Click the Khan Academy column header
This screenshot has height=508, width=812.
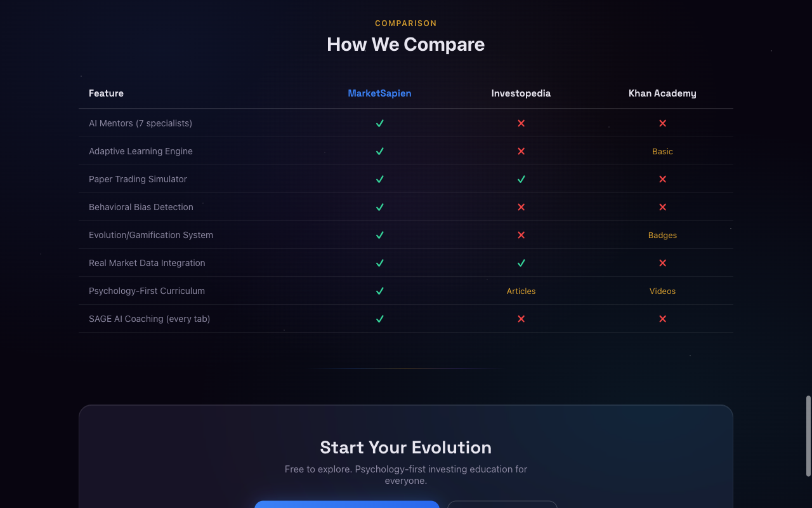pos(662,93)
